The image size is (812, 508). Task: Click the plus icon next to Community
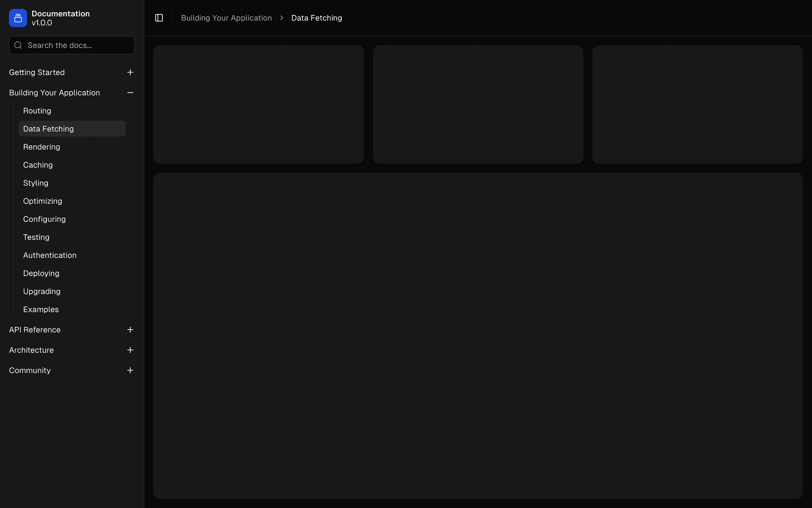click(x=130, y=370)
